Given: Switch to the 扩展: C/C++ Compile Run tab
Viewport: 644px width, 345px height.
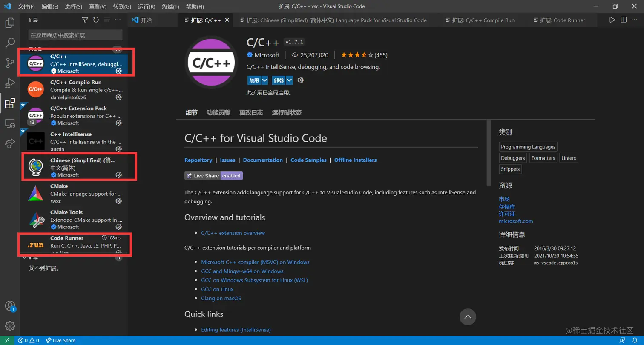Looking at the screenshot, I should (x=483, y=20).
